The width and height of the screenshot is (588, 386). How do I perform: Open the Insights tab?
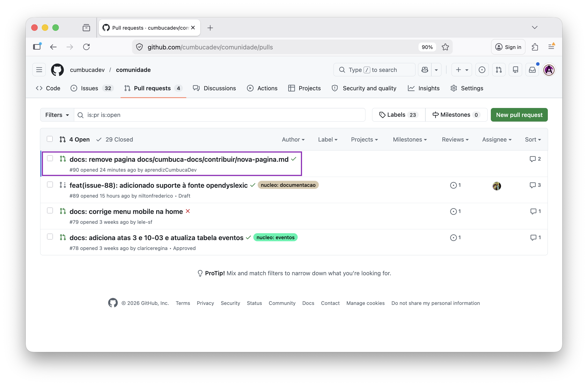(x=424, y=88)
